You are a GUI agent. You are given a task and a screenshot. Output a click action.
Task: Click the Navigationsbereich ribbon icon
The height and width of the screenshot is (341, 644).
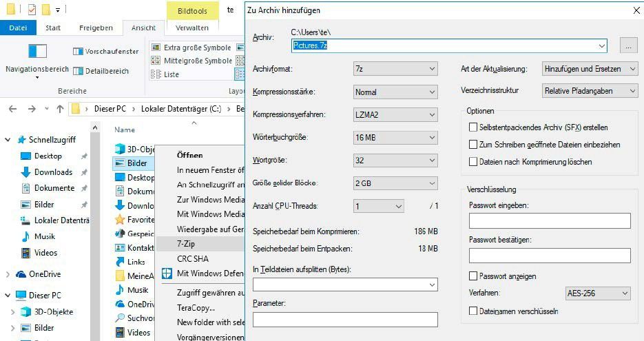(x=37, y=52)
